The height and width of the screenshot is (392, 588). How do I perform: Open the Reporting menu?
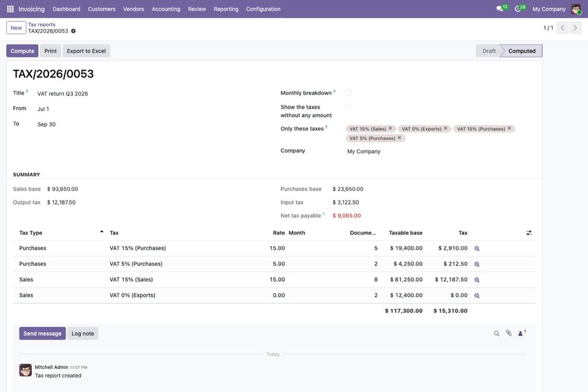[x=226, y=9]
